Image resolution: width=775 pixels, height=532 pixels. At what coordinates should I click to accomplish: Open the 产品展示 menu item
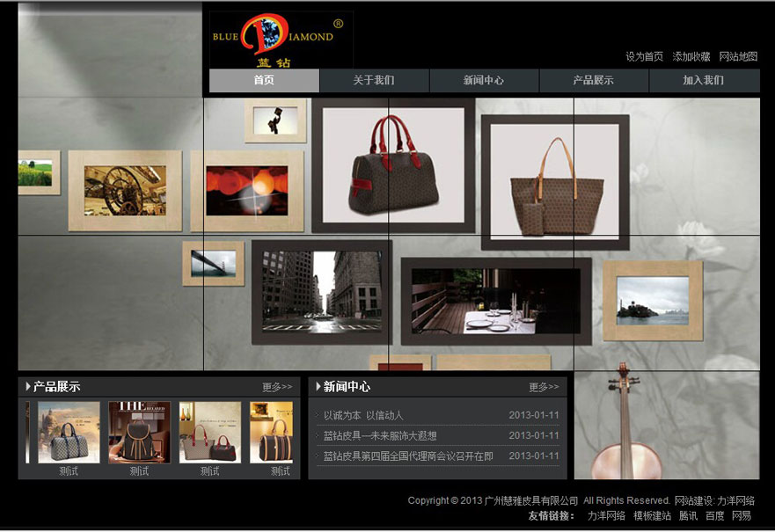(594, 81)
